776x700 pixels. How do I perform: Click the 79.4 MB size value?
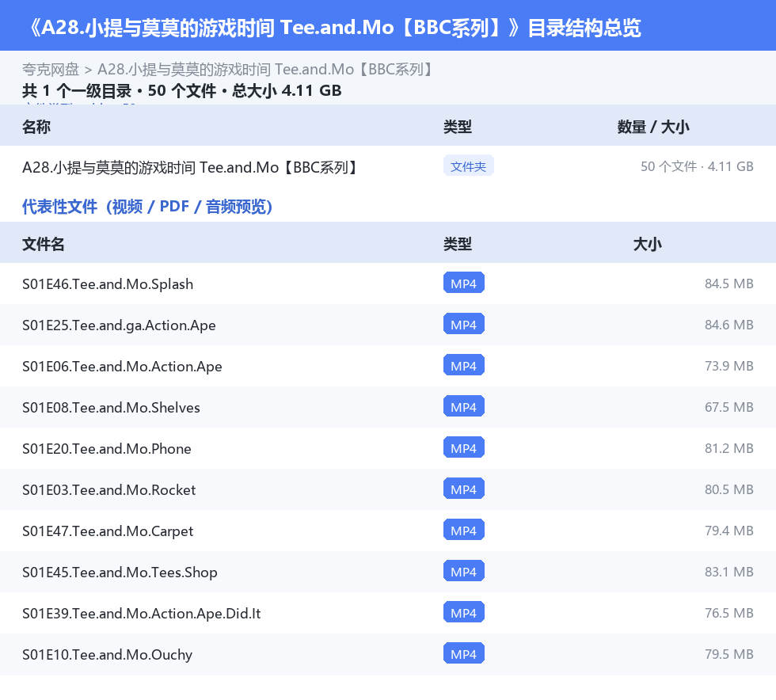click(729, 531)
